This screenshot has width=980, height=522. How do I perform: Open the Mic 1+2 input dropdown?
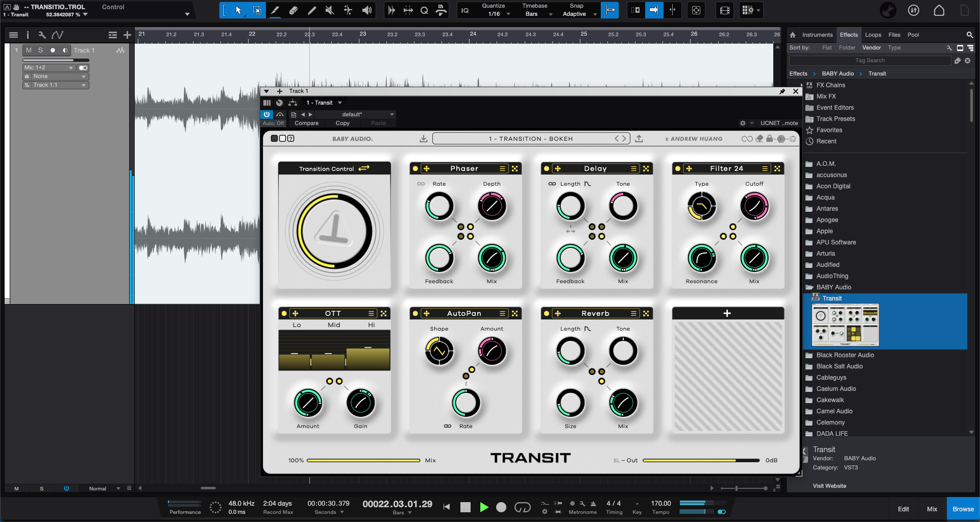[49, 67]
